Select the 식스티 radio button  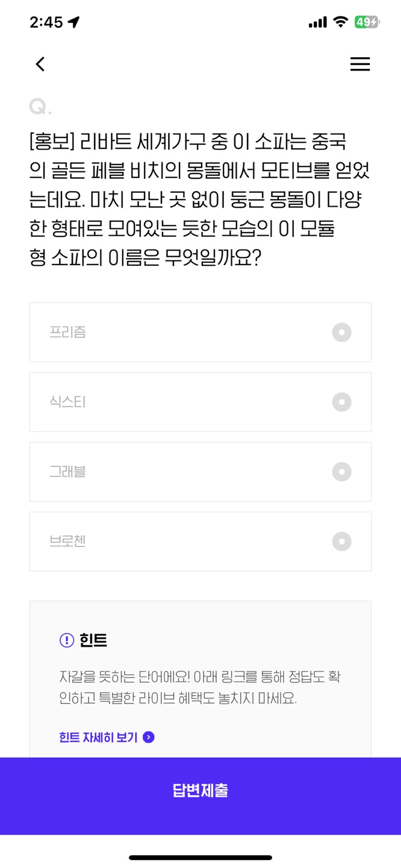click(341, 402)
